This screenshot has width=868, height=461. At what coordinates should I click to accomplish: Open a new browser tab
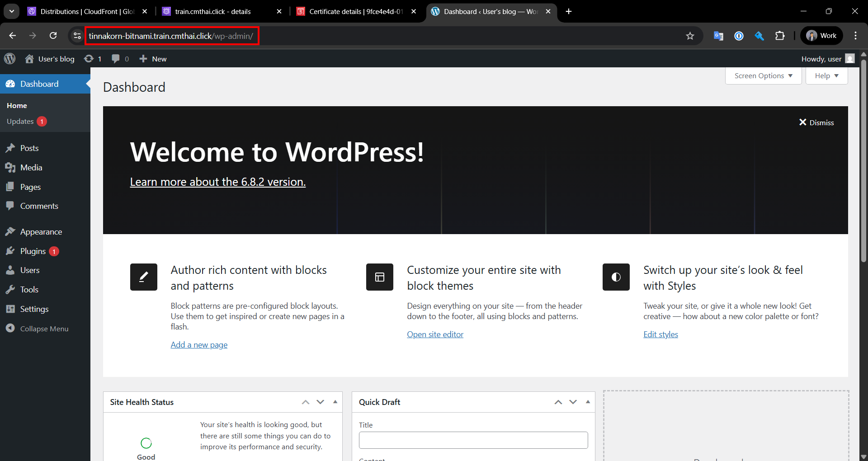(x=569, y=11)
